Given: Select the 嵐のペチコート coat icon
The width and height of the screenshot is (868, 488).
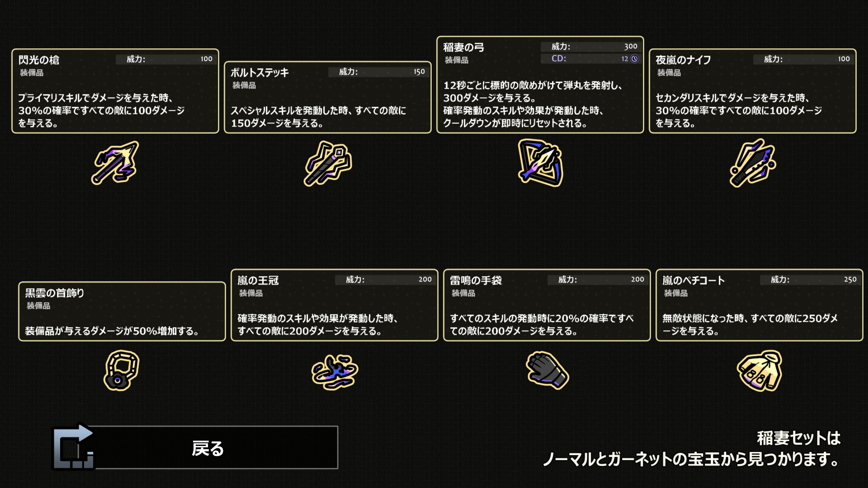Looking at the screenshot, I should [x=759, y=371].
